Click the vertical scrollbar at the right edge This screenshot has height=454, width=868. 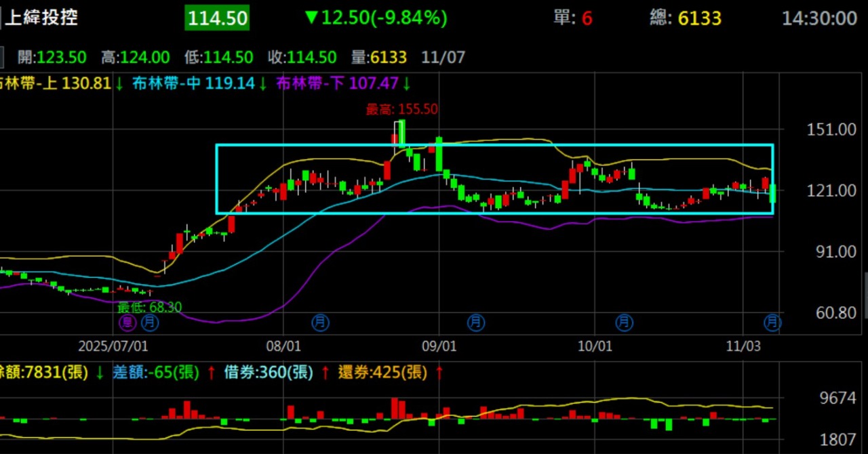[x=865, y=295]
